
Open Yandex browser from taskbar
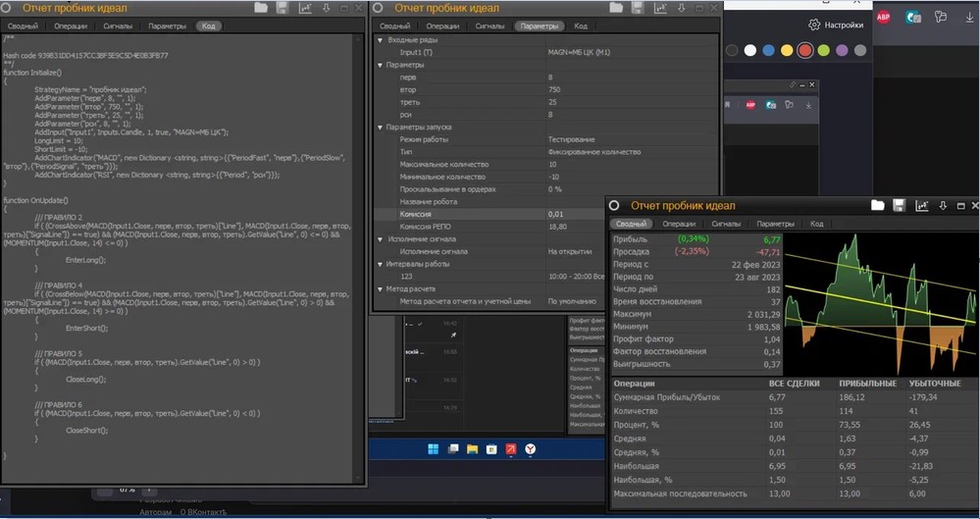click(x=531, y=448)
